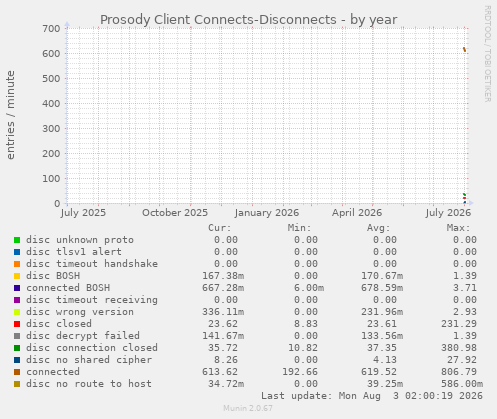Viewport: 497px width, 419px height.
Task: Click the 'January 2026' x-axis label
Action: point(267,213)
